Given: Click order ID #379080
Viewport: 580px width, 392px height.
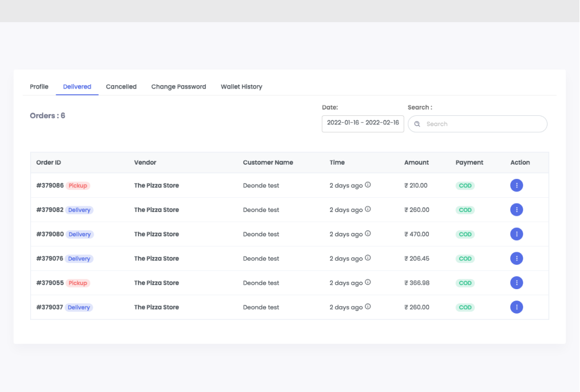Looking at the screenshot, I should (x=50, y=234).
